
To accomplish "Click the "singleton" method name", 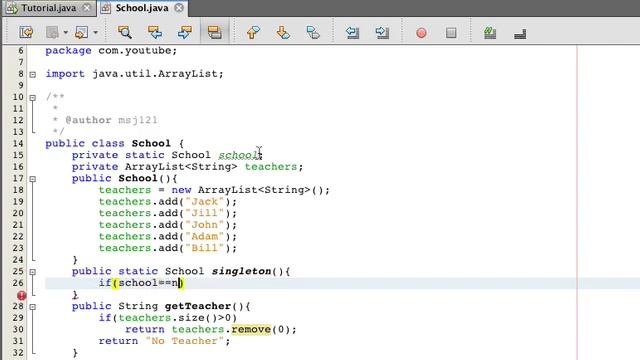I will coord(241,271).
